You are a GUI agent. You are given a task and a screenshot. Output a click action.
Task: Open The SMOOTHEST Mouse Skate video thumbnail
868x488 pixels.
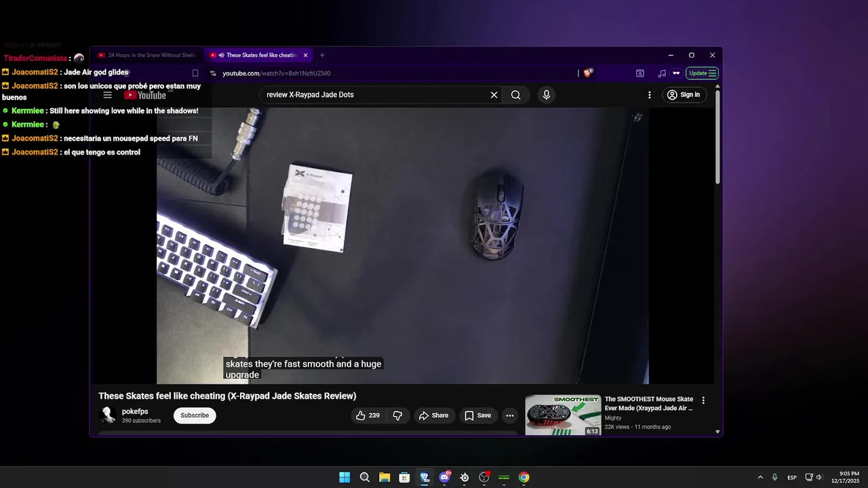tap(563, 415)
